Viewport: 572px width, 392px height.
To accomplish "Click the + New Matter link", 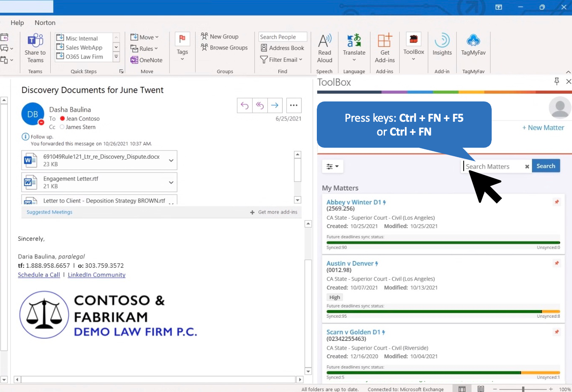I will coord(543,127).
